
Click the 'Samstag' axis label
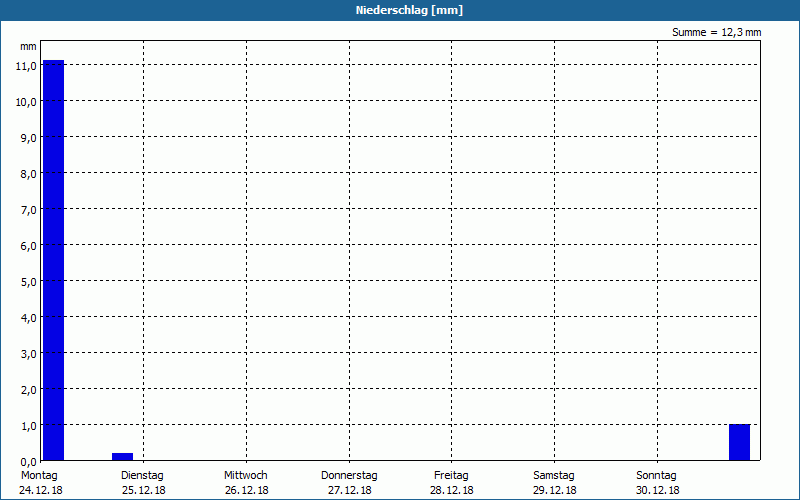tap(554, 476)
